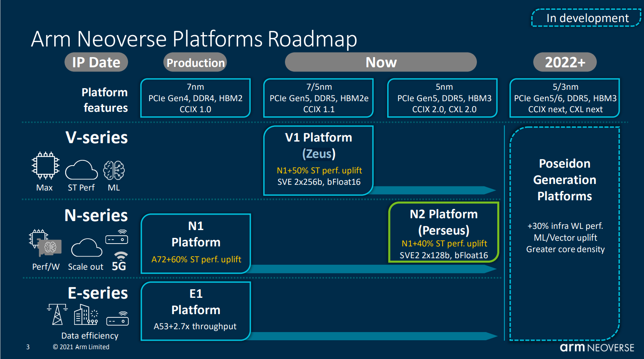
Task: Click the Platform features label
Action: pyautogui.click(x=105, y=100)
